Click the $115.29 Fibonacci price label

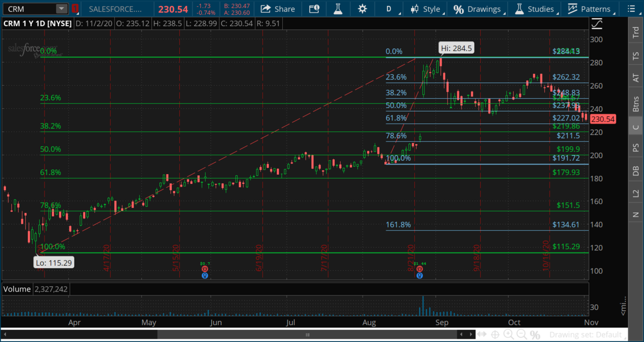click(566, 247)
